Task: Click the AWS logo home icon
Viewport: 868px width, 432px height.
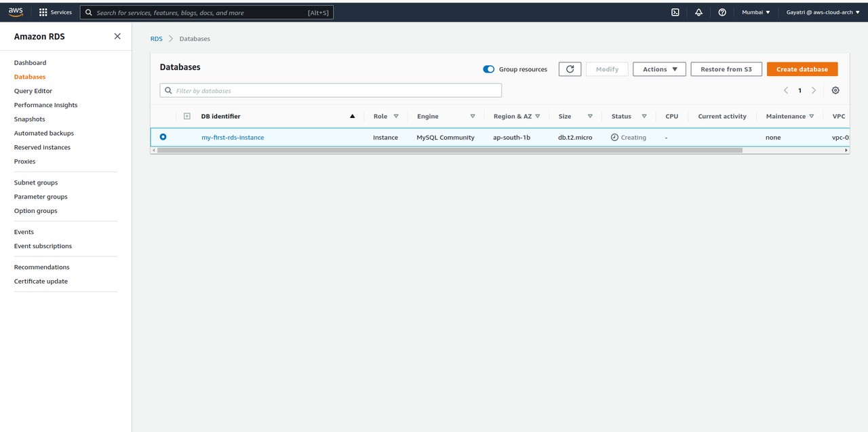Action: pos(16,12)
